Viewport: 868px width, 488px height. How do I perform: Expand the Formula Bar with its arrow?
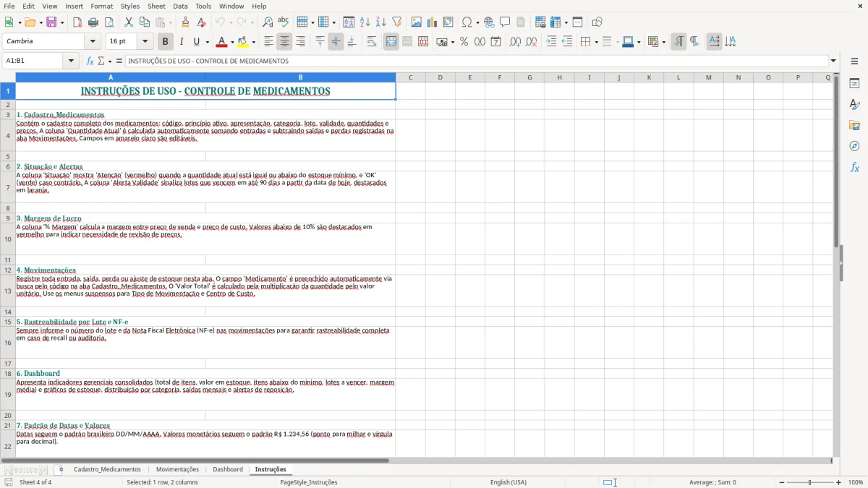[833, 61]
